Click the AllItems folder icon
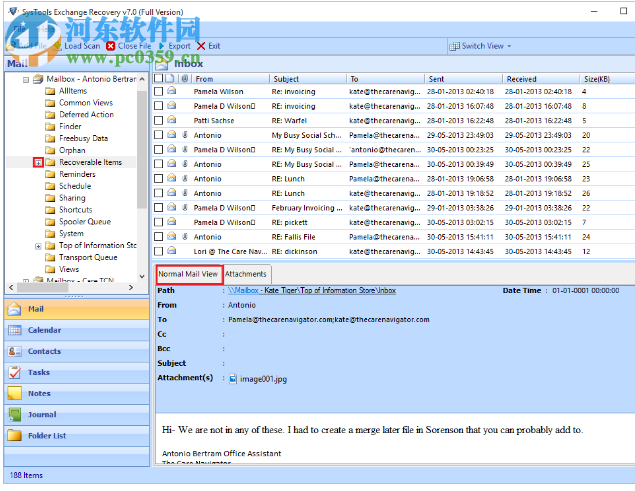This screenshot has width=635, height=491. (50, 91)
